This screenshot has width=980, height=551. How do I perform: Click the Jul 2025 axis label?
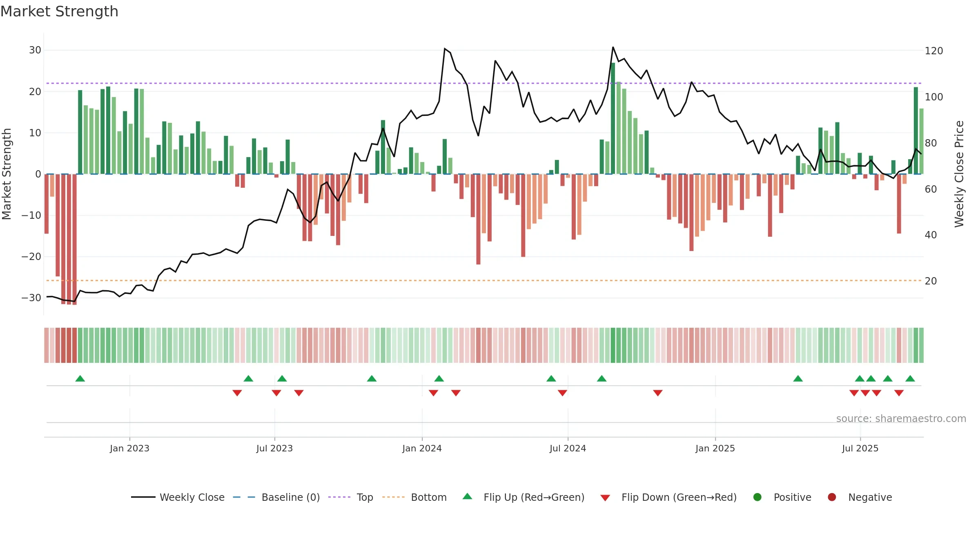860,449
